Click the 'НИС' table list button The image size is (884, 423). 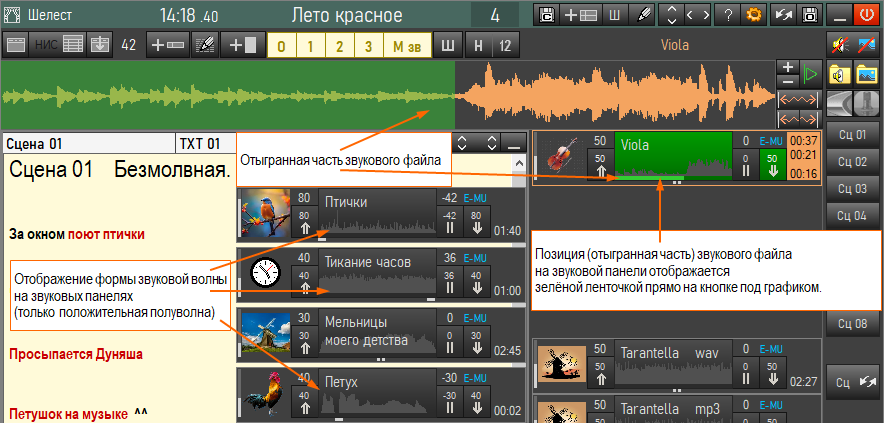(x=58, y=45)
